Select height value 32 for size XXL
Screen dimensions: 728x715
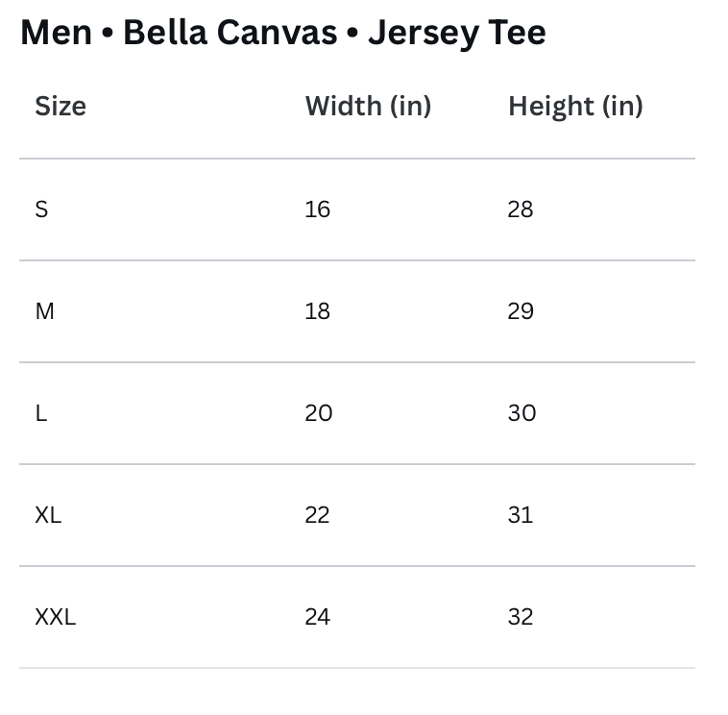(521, 617)
